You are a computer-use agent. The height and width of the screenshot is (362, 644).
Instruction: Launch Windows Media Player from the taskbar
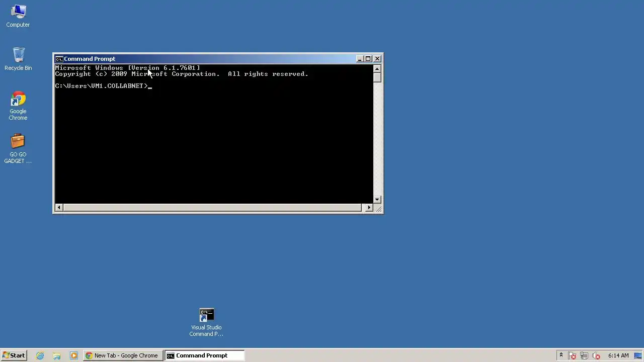74,355
